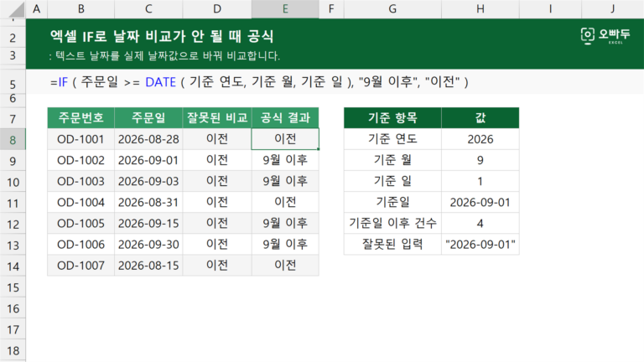Select cell OD-1005
The width and height of the screenshot is (644, 362).
(80, 223)
